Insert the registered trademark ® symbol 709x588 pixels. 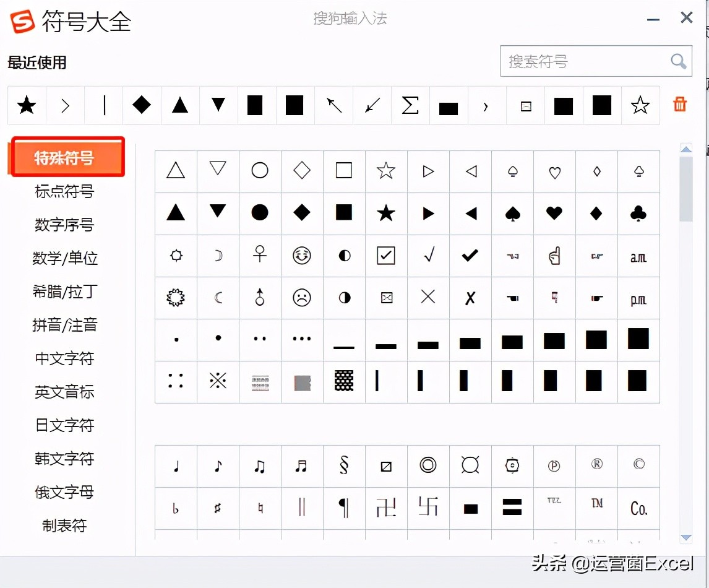(x=596, y=465)
